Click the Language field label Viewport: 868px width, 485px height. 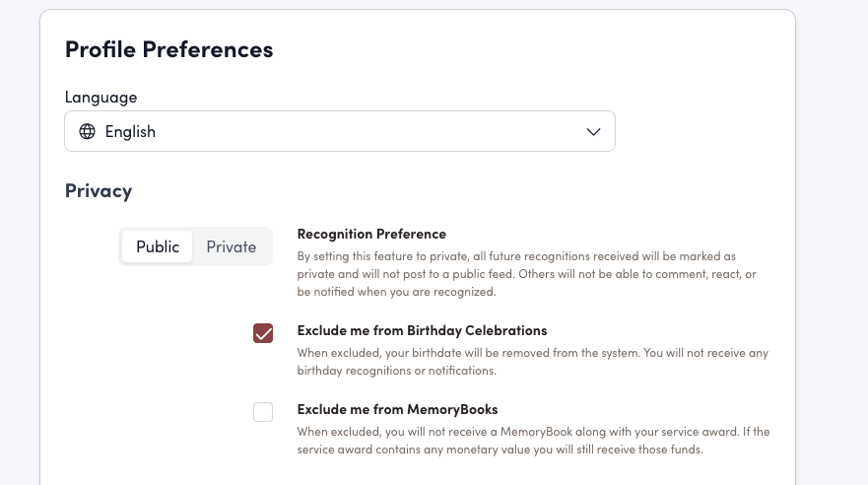100,97
